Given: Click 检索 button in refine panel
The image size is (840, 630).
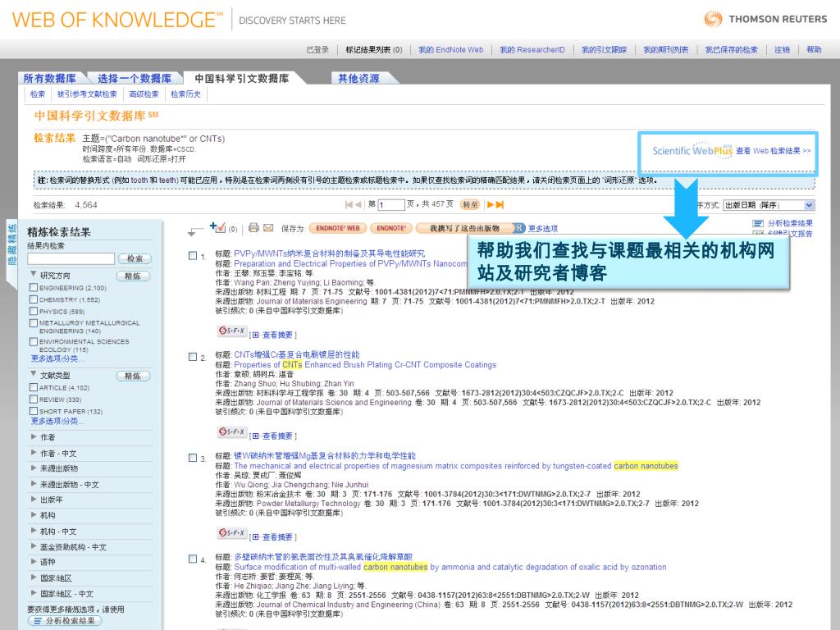Looking at the screenshot, I should click(135, 258).
